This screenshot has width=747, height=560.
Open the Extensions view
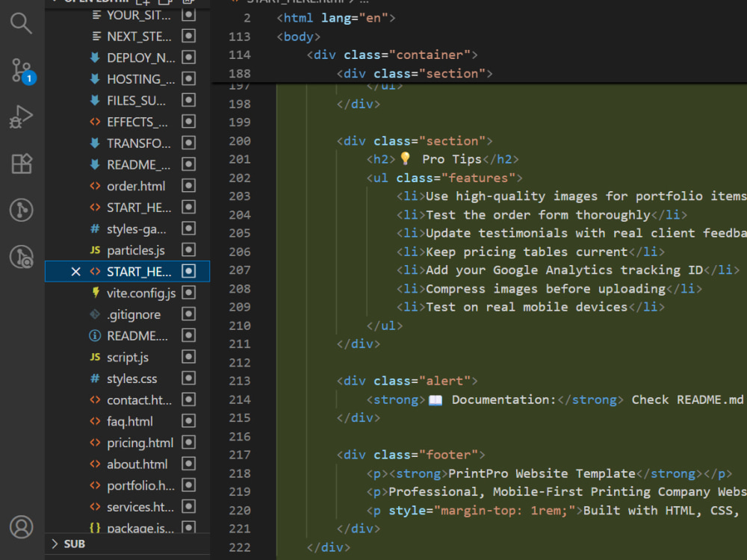(22, 164)
